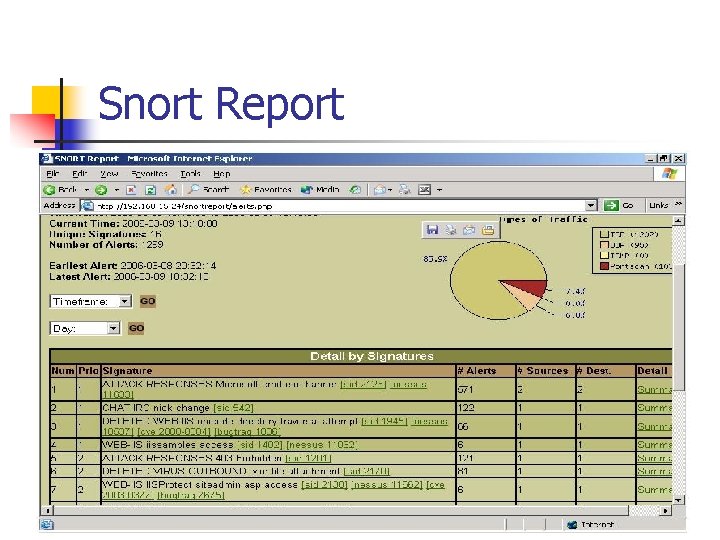Click the Edit page icon after Print

[425, 190]
